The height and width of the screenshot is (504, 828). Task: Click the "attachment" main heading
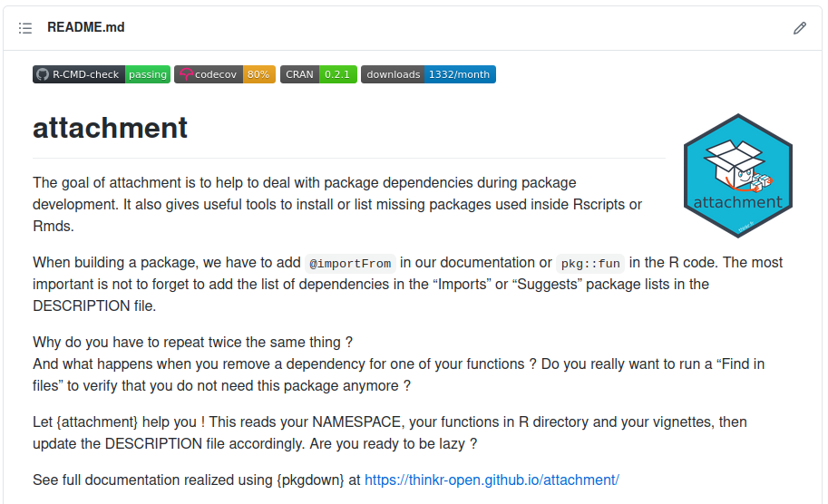pos(110,128)
